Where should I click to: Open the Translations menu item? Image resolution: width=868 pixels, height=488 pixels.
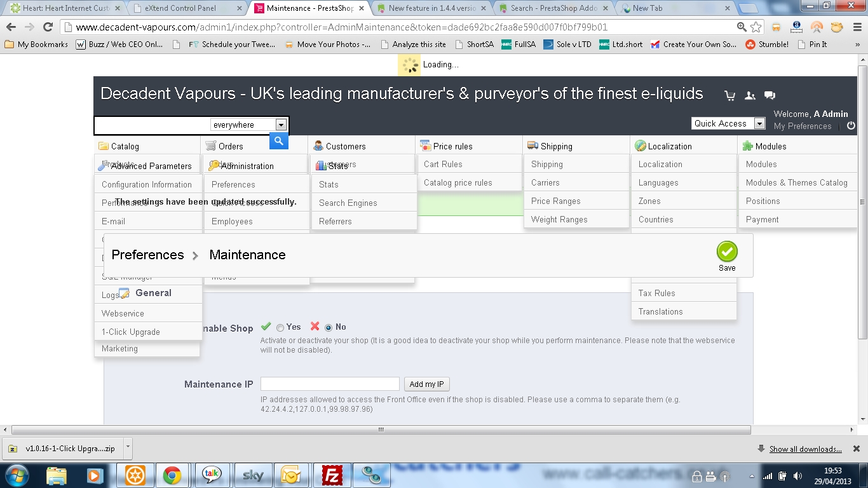tap(661, 311)
